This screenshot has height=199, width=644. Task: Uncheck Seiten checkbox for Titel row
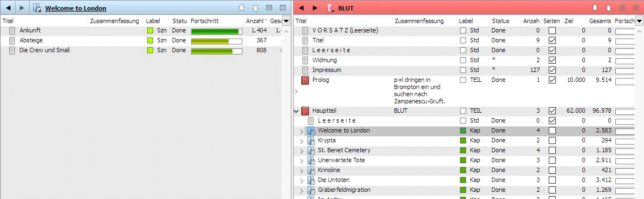[x=553, y=40]
